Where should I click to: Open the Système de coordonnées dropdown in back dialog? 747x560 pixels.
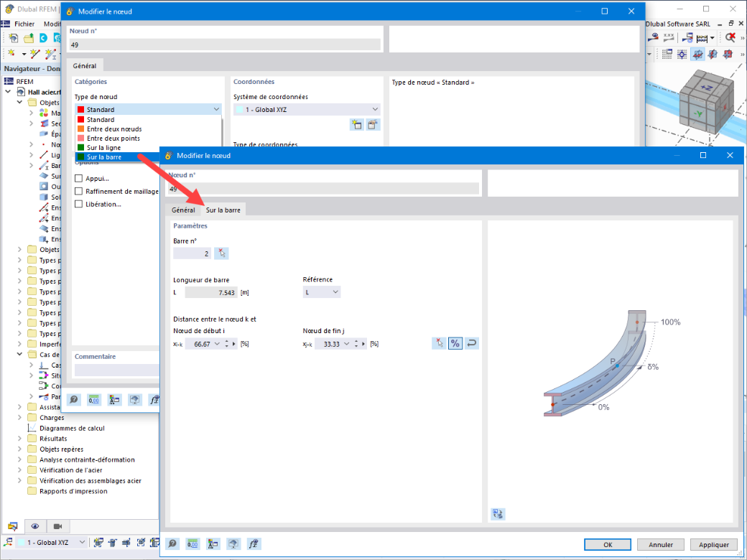click(307, 110)
